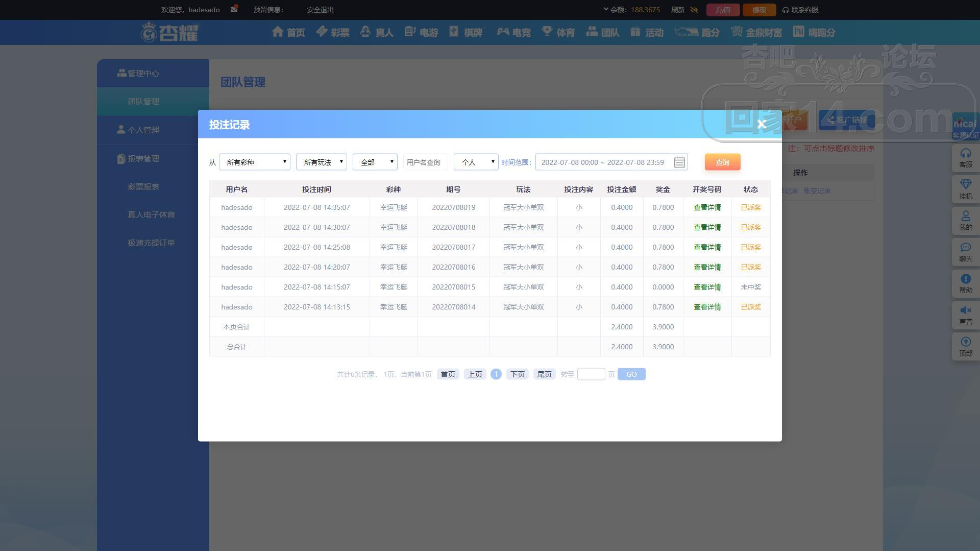This screenshot has height=551, width=980.
Task: Open 活动 in the top navigation
Action: pyautogui.click(x=647, y=32)
